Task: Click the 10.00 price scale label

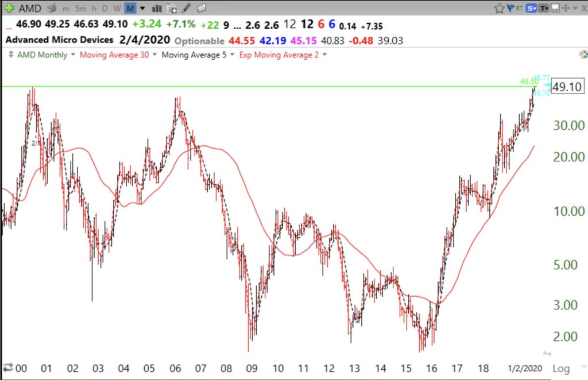Action: pyautogui.click(x=569, y=211)
